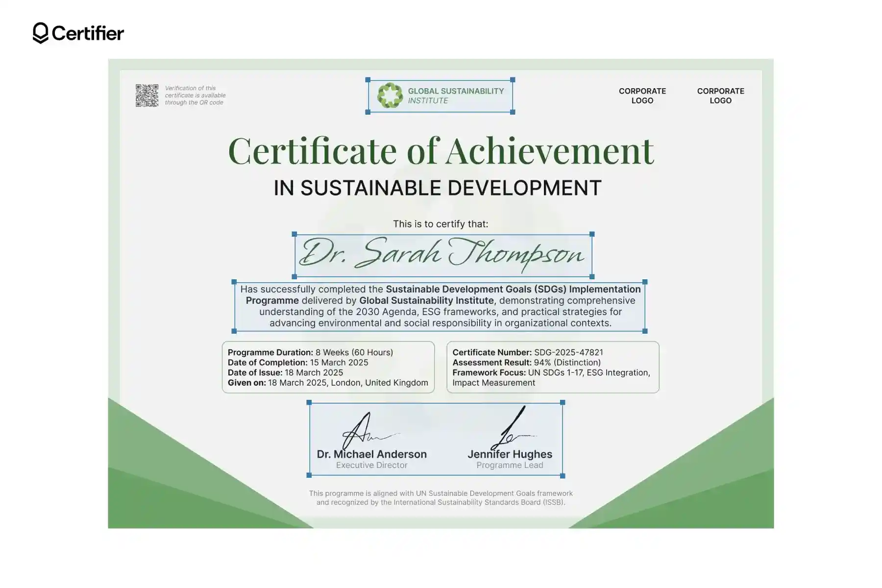This screenshot has height=588, width=882.
Task: Click the Programme Duration details box
Action: click(327, 367)
